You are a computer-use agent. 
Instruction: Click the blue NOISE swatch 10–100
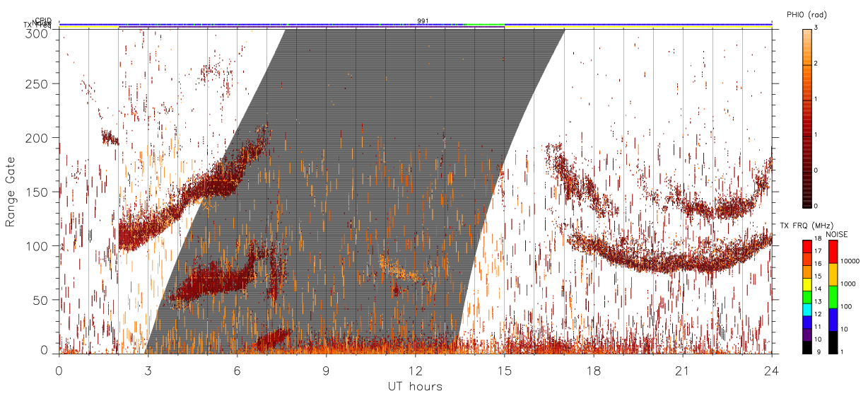[833, 320]
